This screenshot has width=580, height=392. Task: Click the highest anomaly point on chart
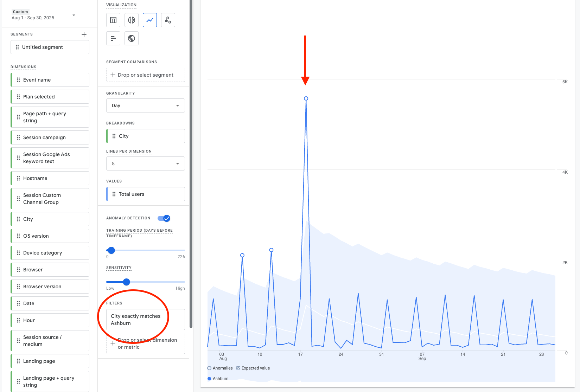pos(306,98)
